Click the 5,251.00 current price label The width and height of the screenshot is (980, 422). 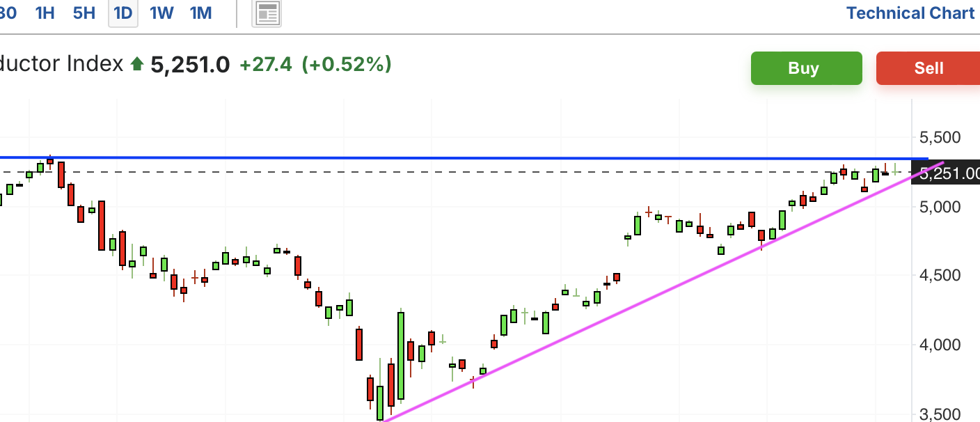coord(949,173)
